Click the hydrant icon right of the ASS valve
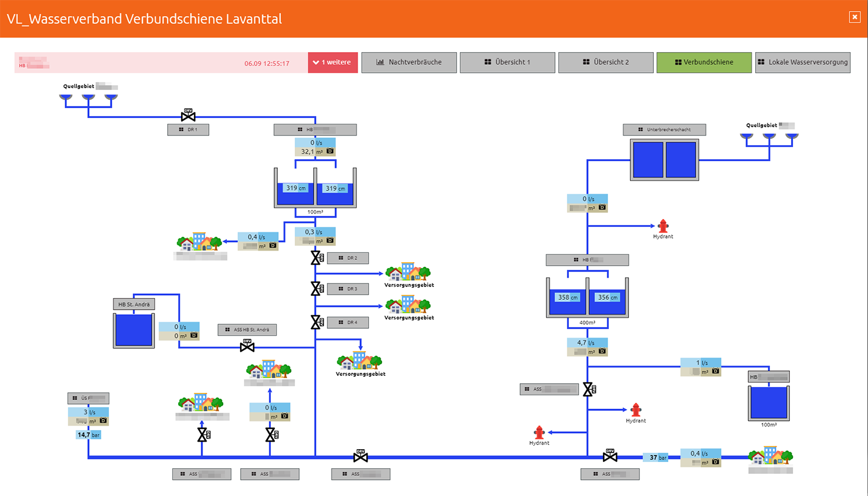Screen dimensions: 868x496 pyautogui.click(x=636, y=410)
